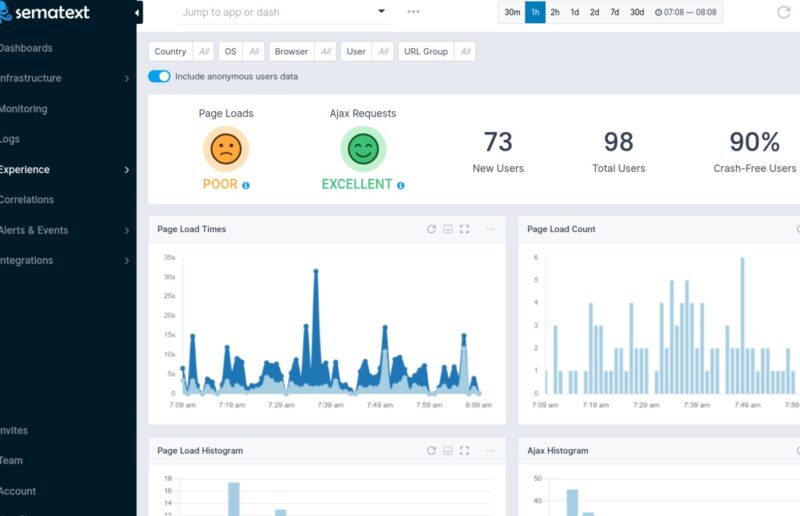
Task: Open info tooltip next to EXCELLENT rating
Action: point(401,185)
